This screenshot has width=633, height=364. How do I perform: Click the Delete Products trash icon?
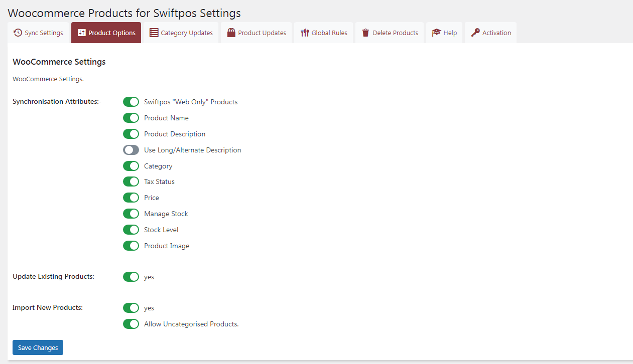[365, 33]
